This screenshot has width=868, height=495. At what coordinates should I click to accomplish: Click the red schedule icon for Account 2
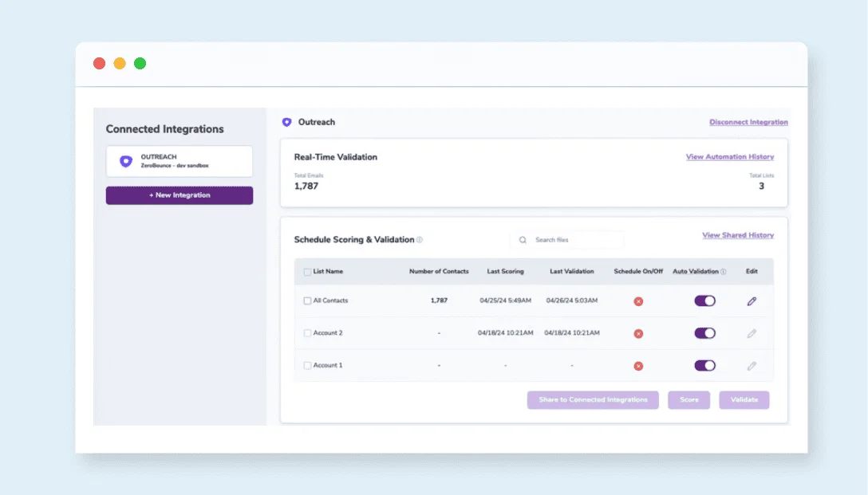637,333
